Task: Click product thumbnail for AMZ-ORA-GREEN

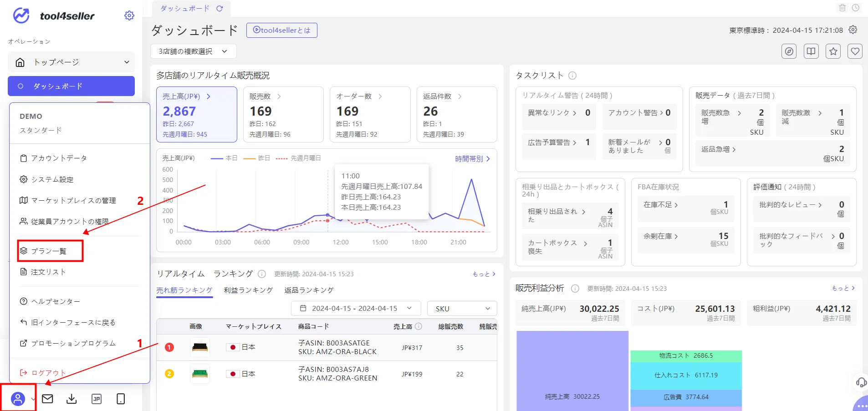Action: pyautogui.click(x=200, y=374)
